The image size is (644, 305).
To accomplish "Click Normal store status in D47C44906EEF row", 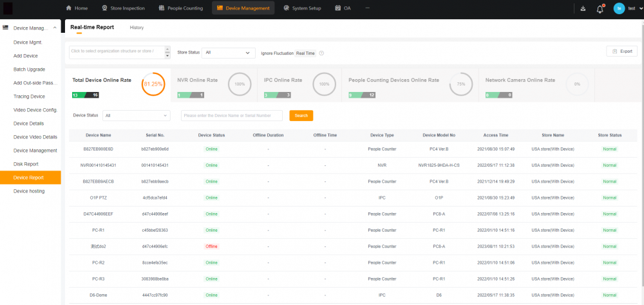I will [609, 214].
